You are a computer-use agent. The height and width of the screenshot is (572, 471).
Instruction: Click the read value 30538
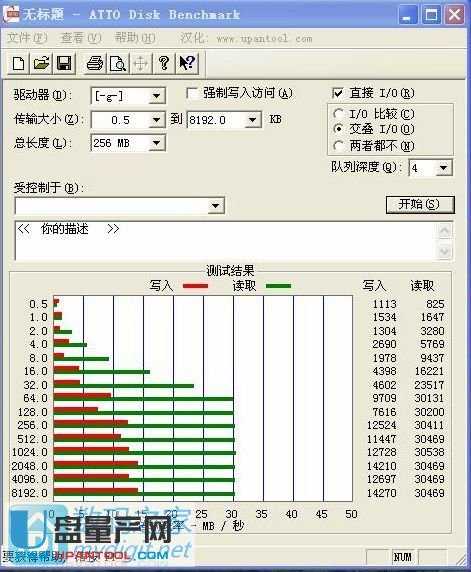pyautogui.click(x=429, y=452)
